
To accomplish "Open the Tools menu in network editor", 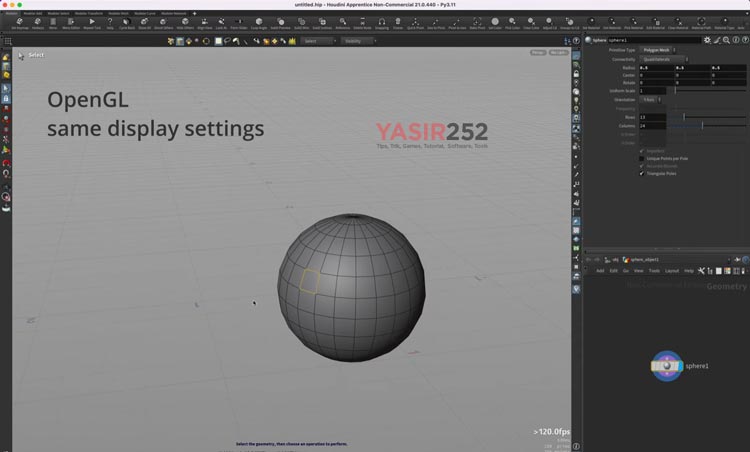I will click(x=654, y=270).
